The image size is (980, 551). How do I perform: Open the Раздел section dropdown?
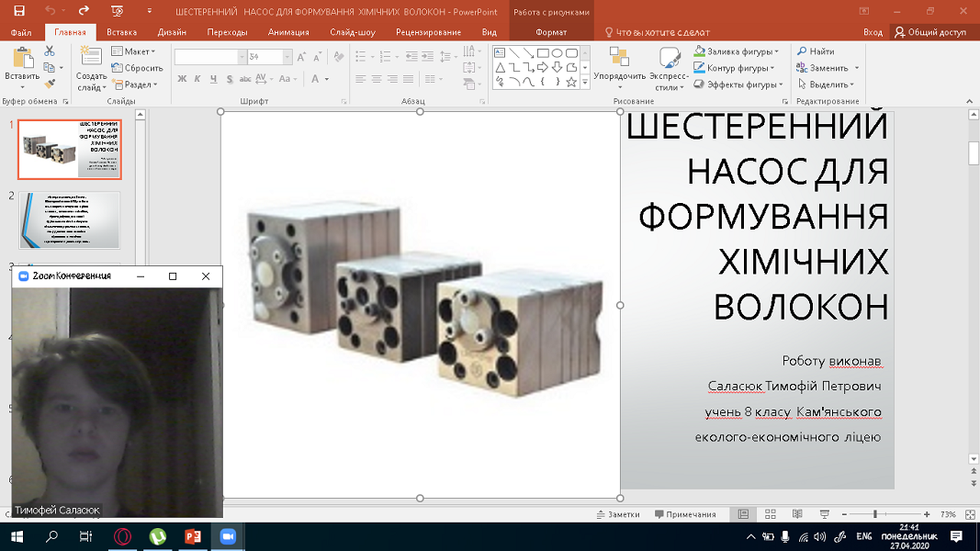135,84
